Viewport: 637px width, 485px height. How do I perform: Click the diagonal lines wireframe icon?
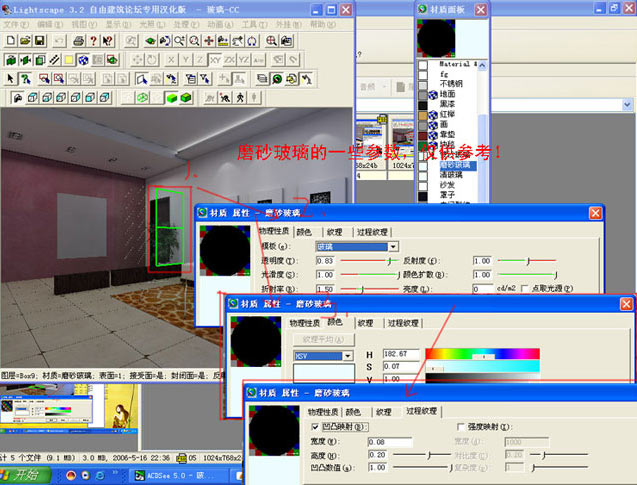[x=54, y=60]
